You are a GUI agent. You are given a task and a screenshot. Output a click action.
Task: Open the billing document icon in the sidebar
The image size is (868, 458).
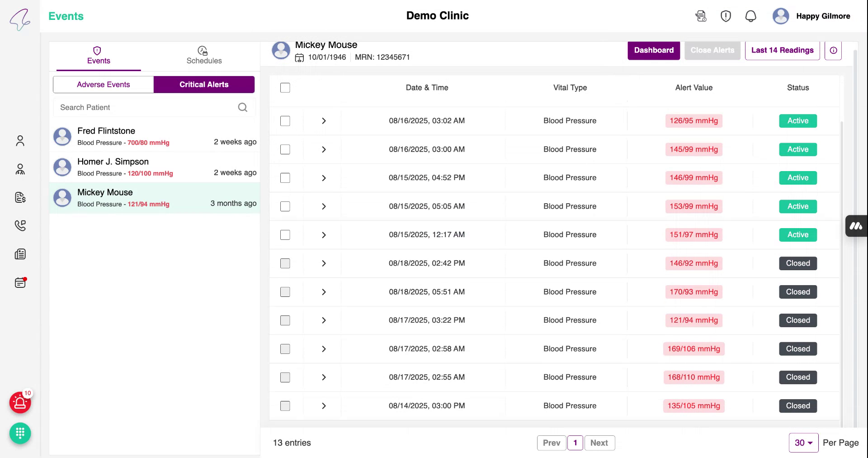(20, 198)
